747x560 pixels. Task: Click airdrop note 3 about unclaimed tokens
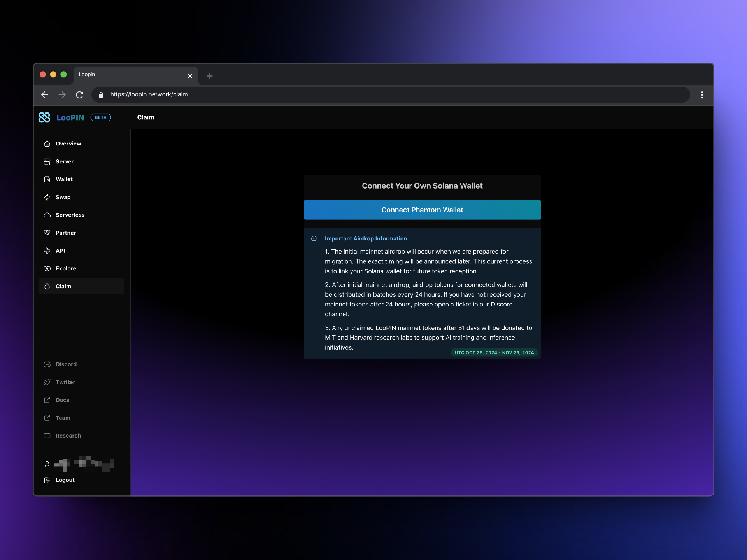(x=428, y=338)
